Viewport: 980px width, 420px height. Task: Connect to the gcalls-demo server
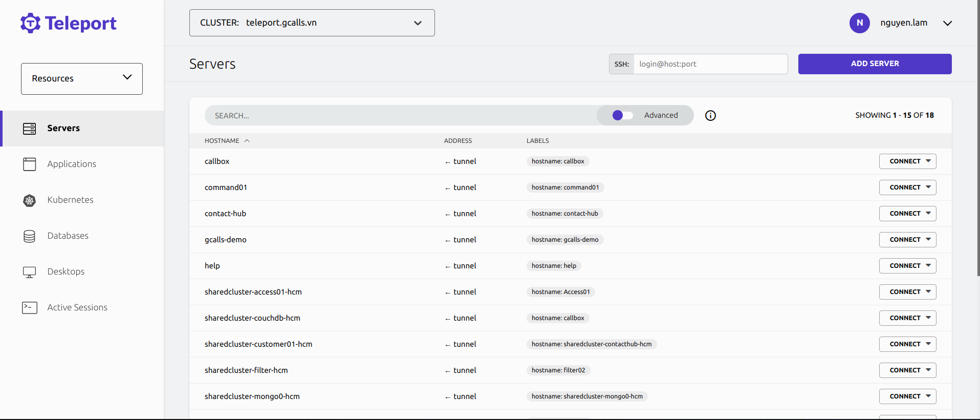tap(907, 240)
